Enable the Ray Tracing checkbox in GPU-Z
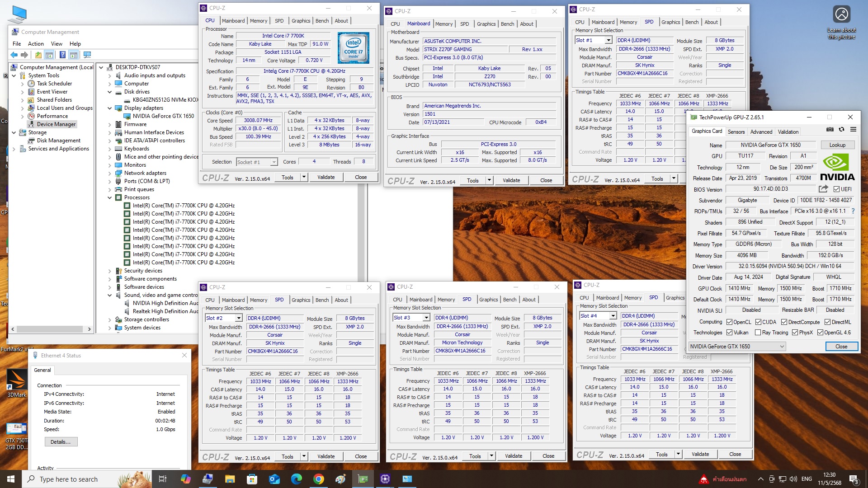The width and height of the screenshot is (868, 488). pos(758,333)
